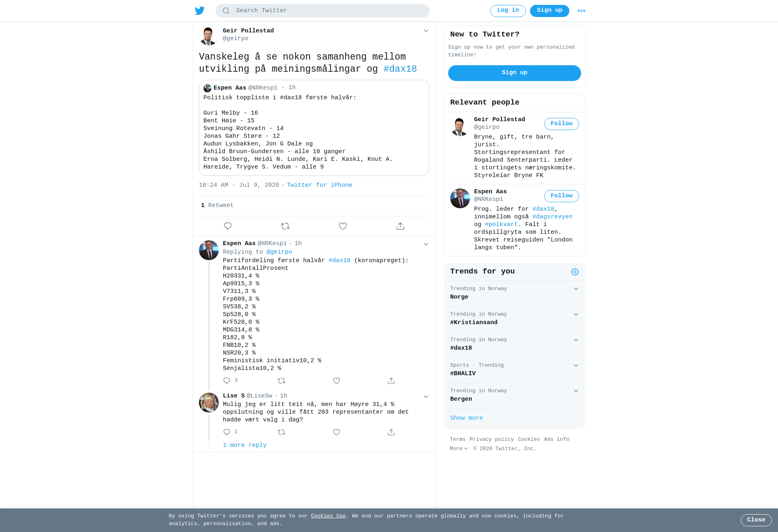
Task: Share Geir Pollestad's main tweet
Action: (400, 226)
